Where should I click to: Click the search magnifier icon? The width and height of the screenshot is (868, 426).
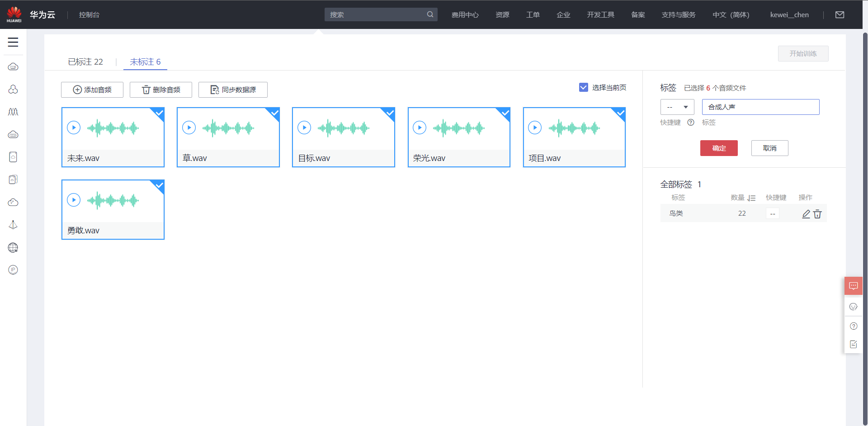coord(430,14)
